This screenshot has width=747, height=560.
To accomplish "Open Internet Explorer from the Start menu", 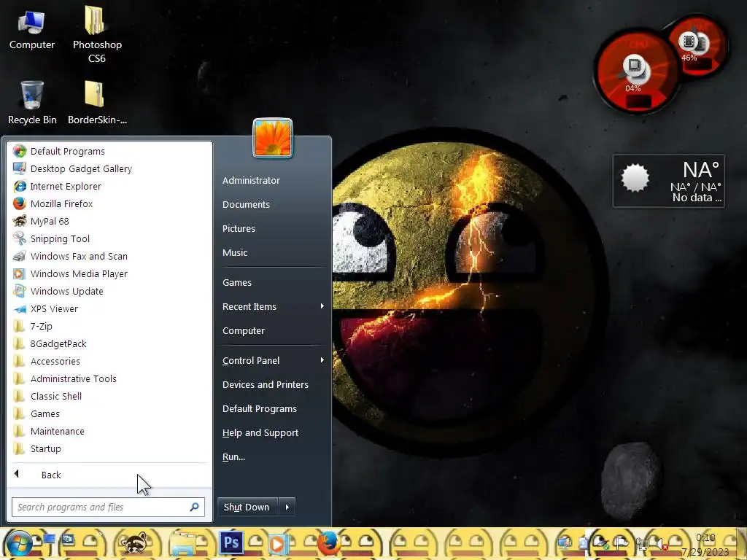I will pyautogui.click(x=109, y=186).
